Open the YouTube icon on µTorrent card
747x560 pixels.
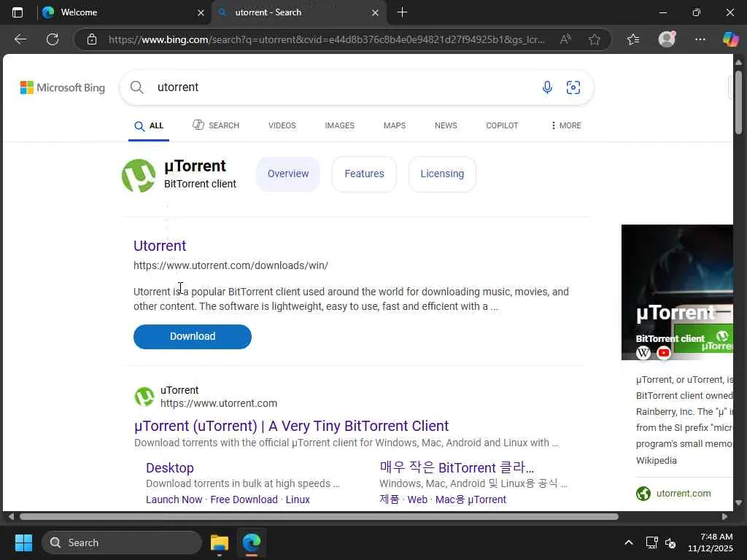click(x=664, y=353)
